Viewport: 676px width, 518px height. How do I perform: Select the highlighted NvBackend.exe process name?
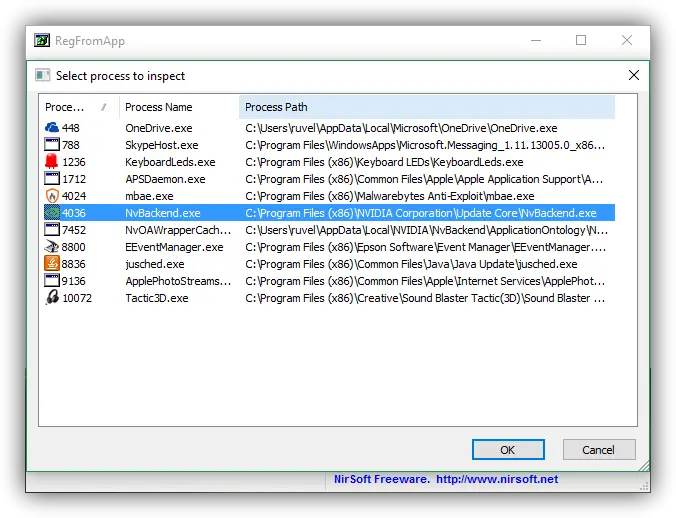tap(163, 213)
